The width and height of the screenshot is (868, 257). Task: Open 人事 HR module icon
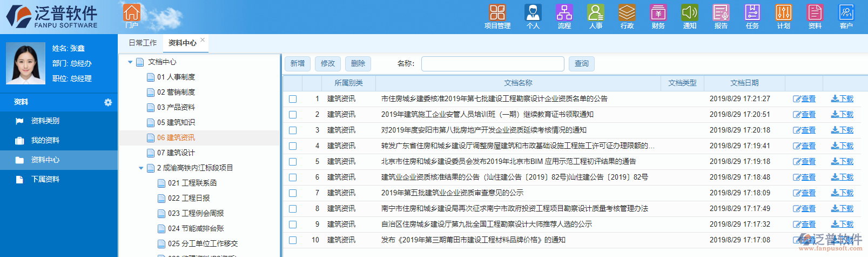596,16
